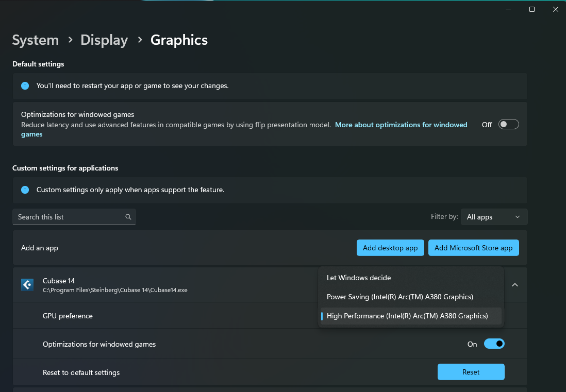
Task: Click the info icon beside restart notice
Action: [25, 86]
